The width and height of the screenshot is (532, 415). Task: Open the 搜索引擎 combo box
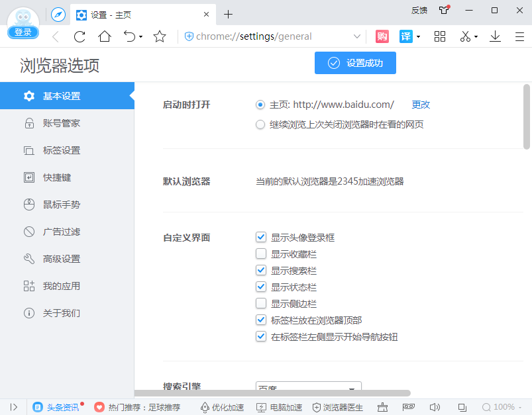pos(309,385)
